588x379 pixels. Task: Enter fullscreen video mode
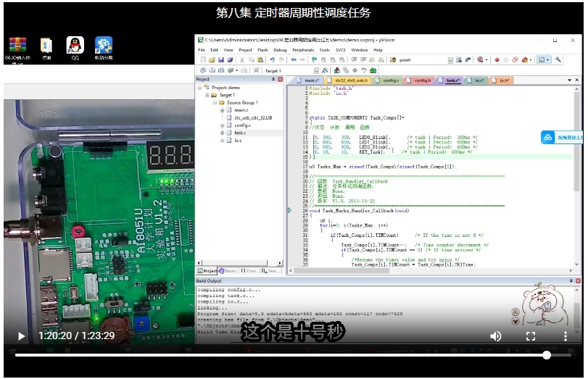point(531,336)
